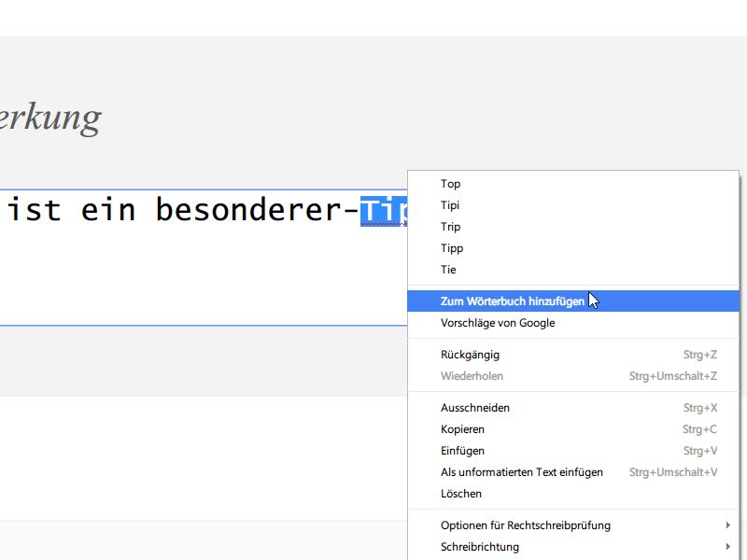Choose spelling suggestion 'Tipp'

[x=573, y=248]
